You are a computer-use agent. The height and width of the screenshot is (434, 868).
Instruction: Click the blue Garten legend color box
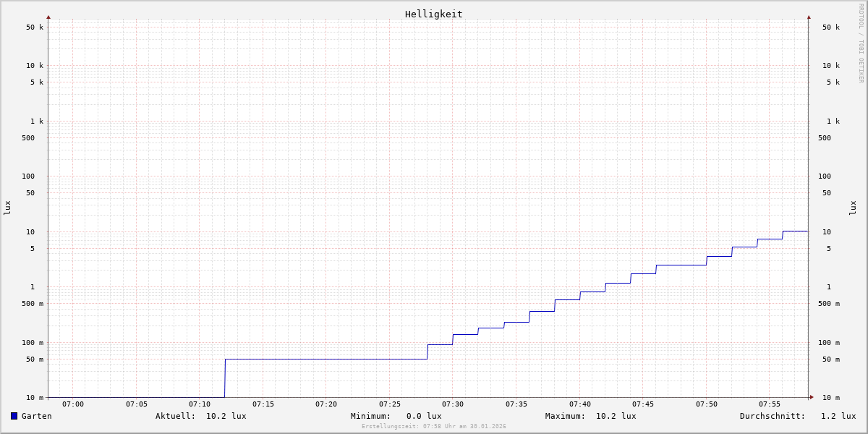pos(14,416)
